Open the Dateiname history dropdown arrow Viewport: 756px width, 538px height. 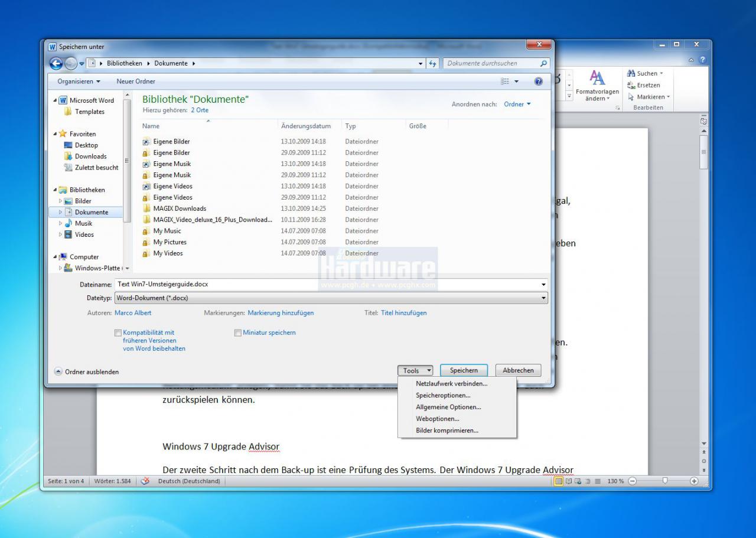pyautogui.click(x=543, y=284)
